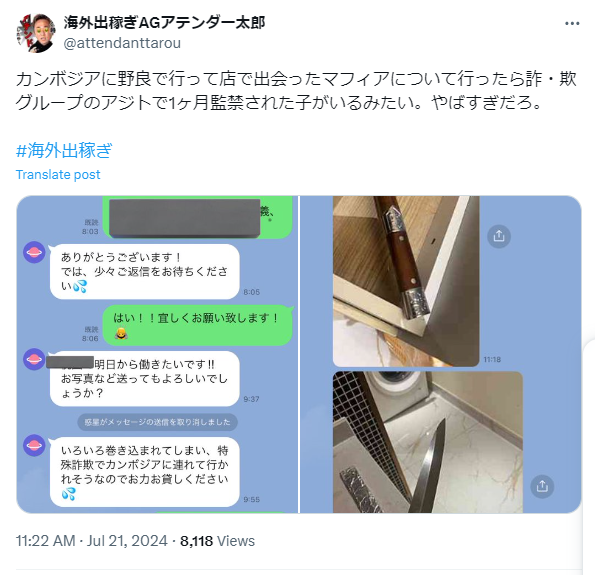Image resolution: width=595 pixels, height=575 pixels.
Task: Open planet avatar next to 明日から働きたい message
Action: (x=34, y=359)
